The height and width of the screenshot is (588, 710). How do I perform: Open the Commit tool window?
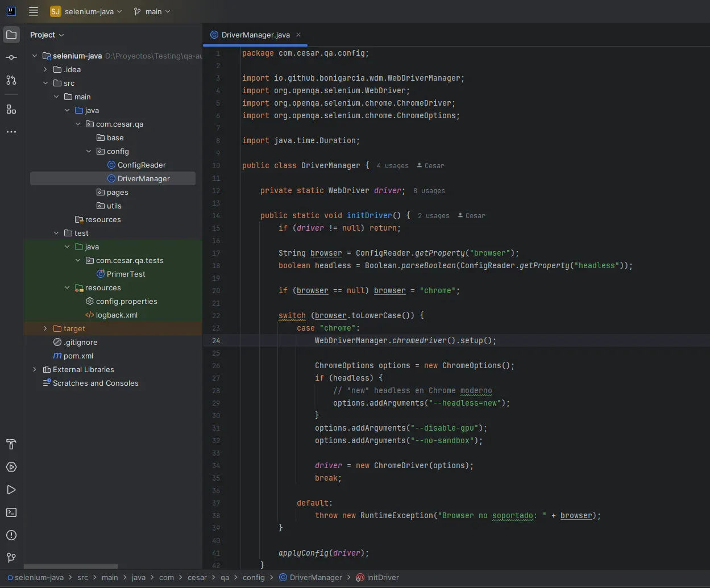(x=11, y=57)
